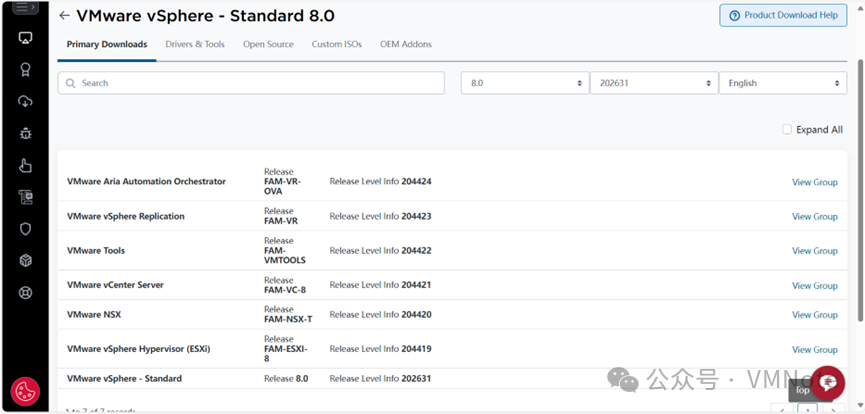Screen dimensions: 865x414
Task: View Group for VMware vCenter Server
Action: (815, 285)
